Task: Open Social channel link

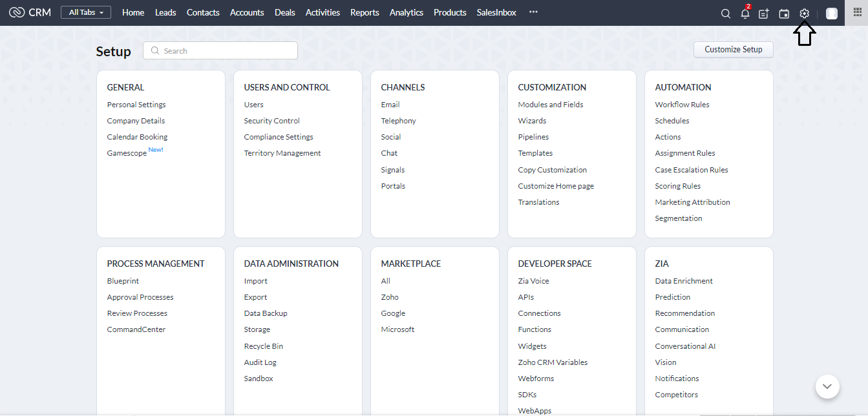Action: pos(391,137)
